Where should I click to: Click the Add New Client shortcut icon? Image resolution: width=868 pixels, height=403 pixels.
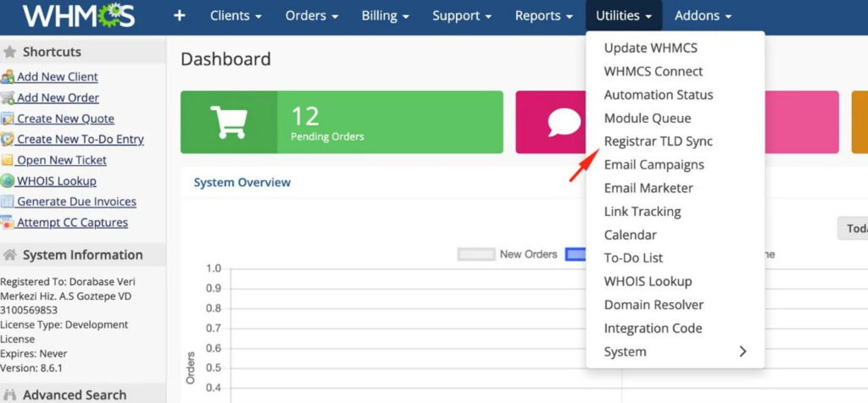8,77
